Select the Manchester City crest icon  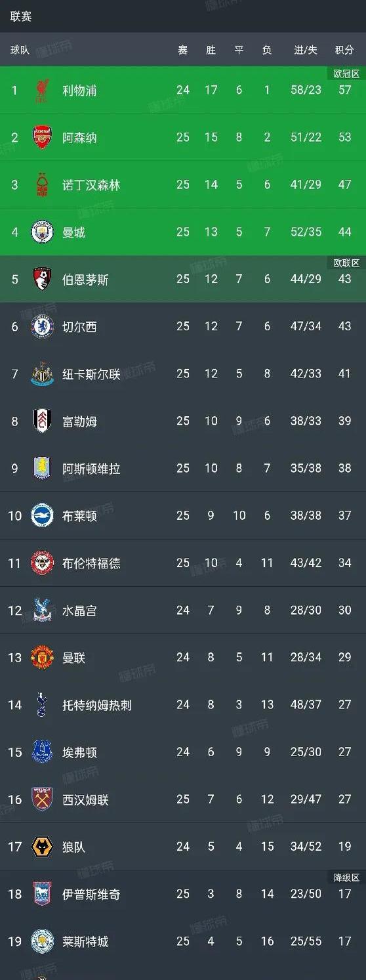pos(42,232)
